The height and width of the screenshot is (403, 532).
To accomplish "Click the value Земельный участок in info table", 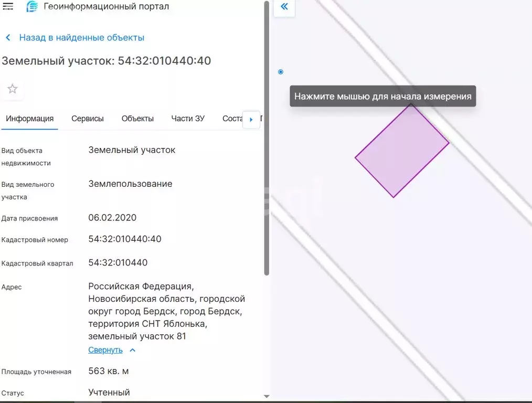I will pyautogui.click(x=132, y=150).
